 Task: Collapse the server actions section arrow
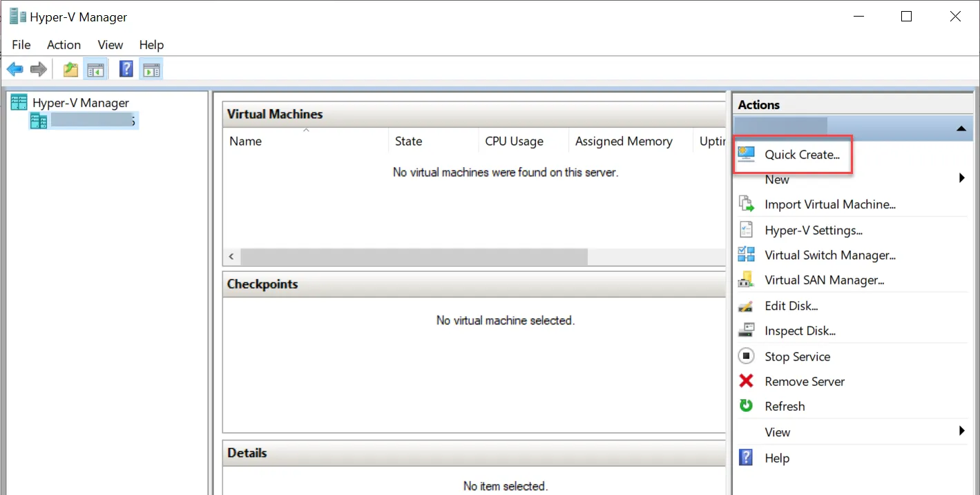pos(961,129)
